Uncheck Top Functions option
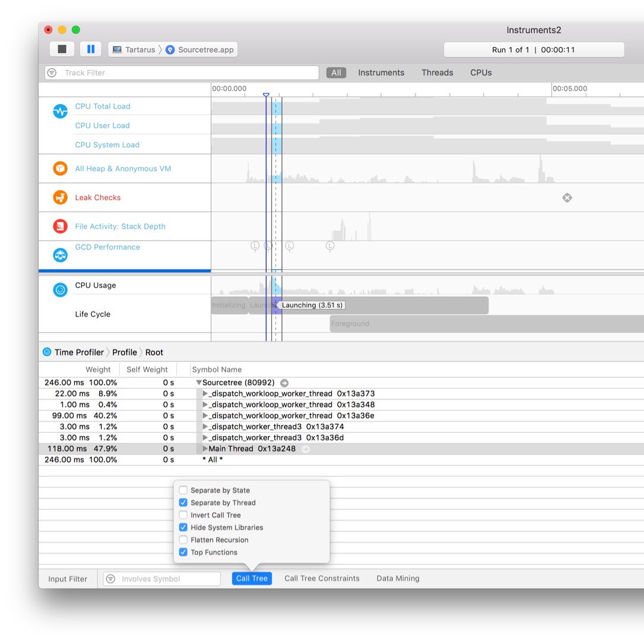Image resolution: width=644 pixels, height=644 pixels. pyautogui.click(x=183, y=552)
